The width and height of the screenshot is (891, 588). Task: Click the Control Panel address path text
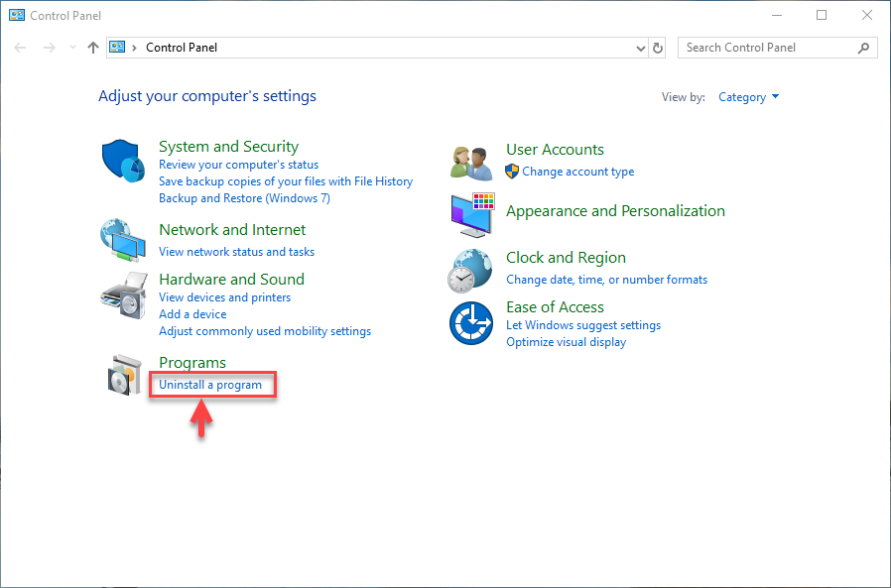click(x=182, y=48)
